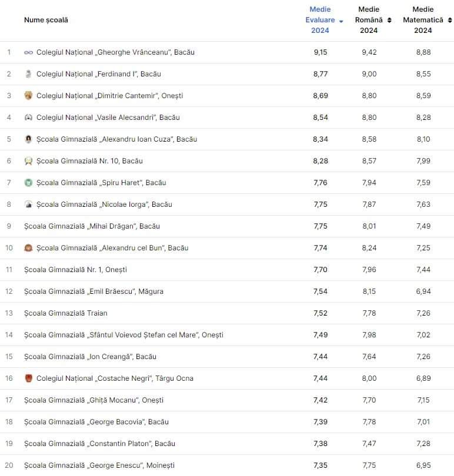The image size is (454, 476).
Task: Click the Dimitrie Cantemir school crest icon
Action: 28,96
